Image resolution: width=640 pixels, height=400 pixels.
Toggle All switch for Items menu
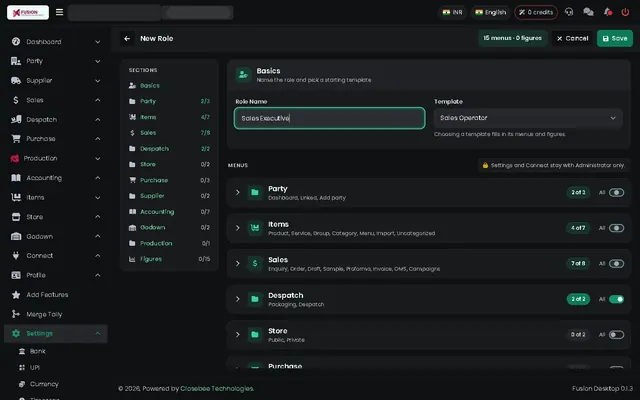pyautogui.click(x=616, y=228)
